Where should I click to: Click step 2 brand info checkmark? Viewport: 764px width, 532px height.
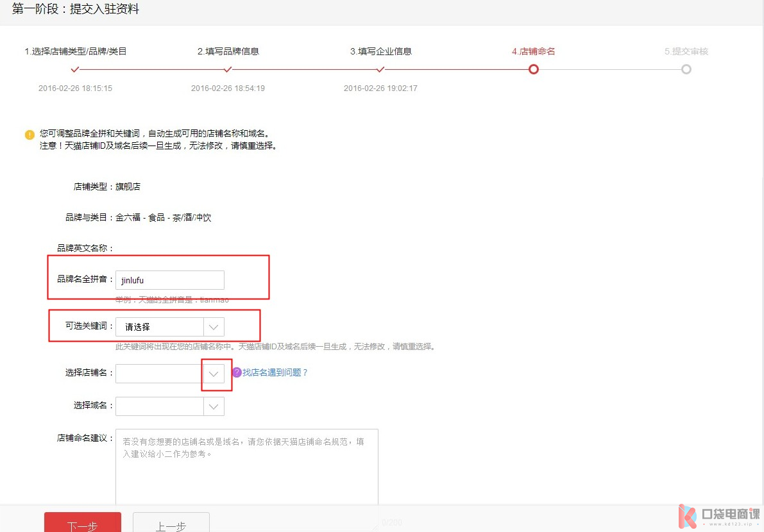[228, 69]
